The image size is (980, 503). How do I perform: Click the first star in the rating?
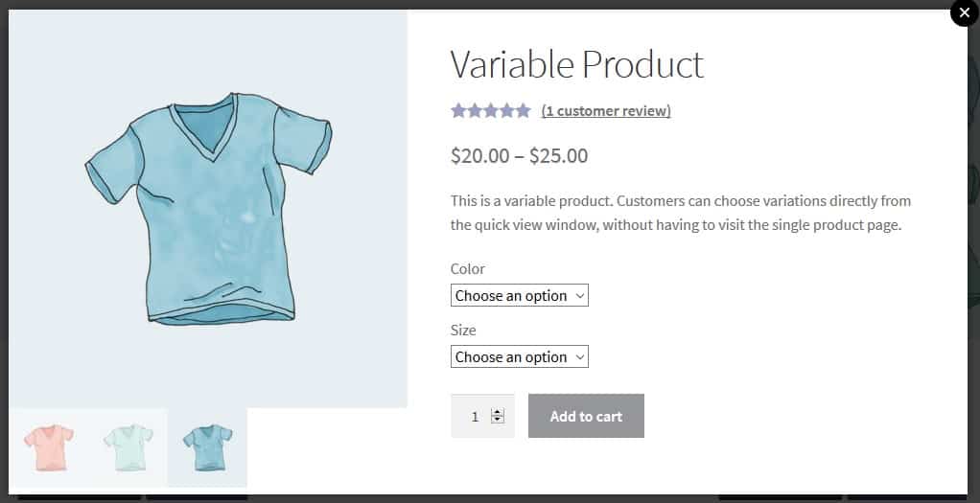tap(458, 111)
